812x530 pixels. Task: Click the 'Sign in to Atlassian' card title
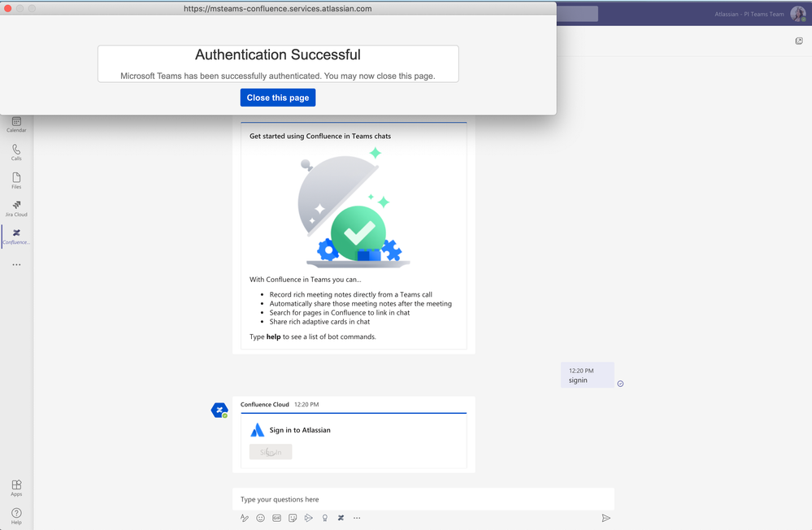coord(300,430)
